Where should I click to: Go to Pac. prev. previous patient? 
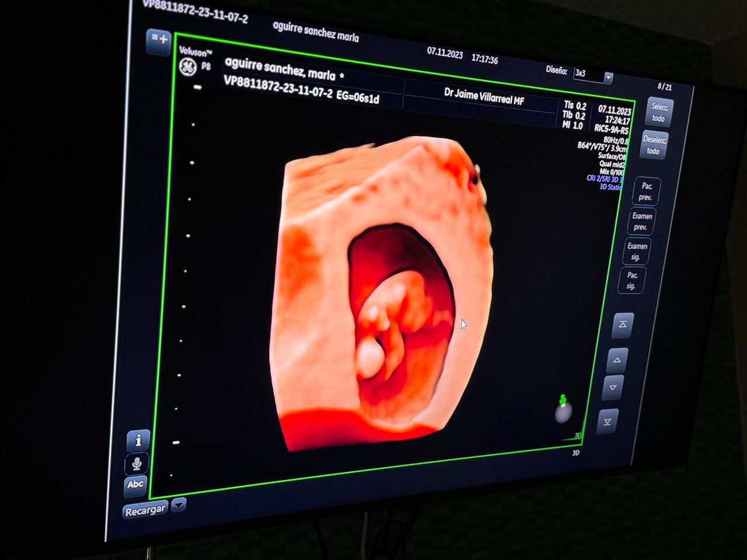[x=646, y=191]
